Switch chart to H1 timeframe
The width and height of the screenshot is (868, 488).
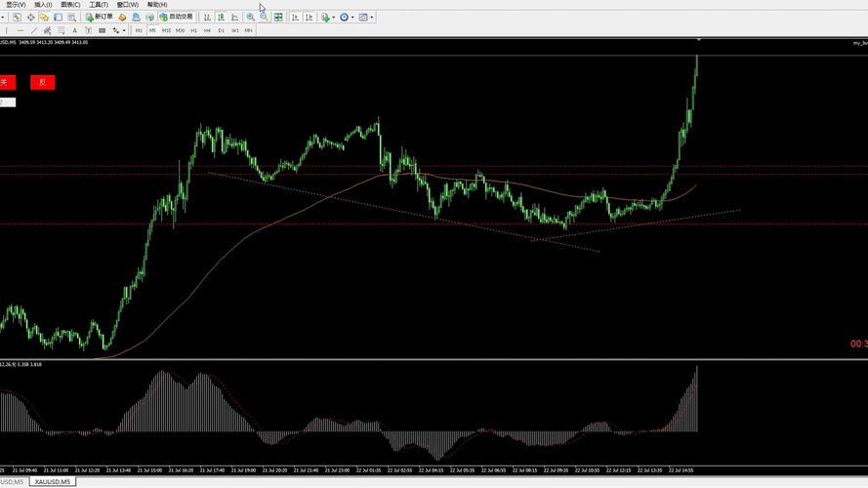tap(194, 30)
